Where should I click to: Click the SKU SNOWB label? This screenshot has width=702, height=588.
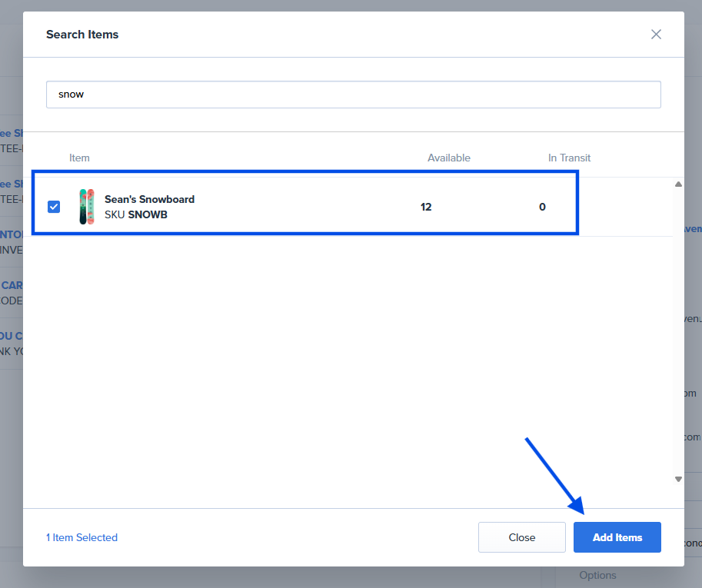pos(136,214)
